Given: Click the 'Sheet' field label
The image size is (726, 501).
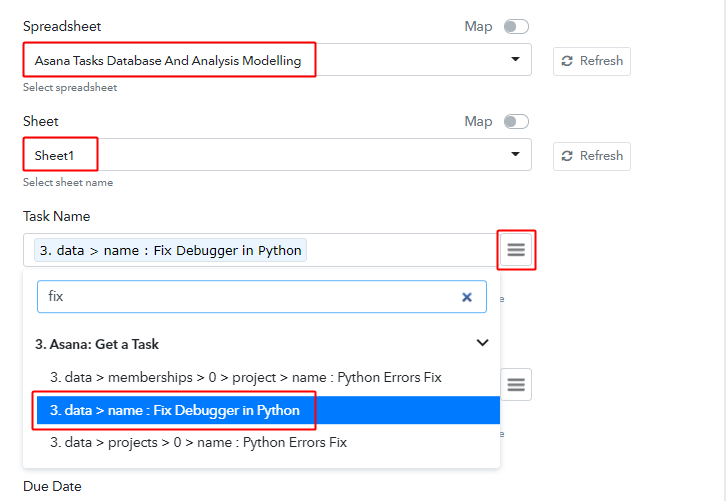Looking at the screenshot, I should tap(41, 121).
